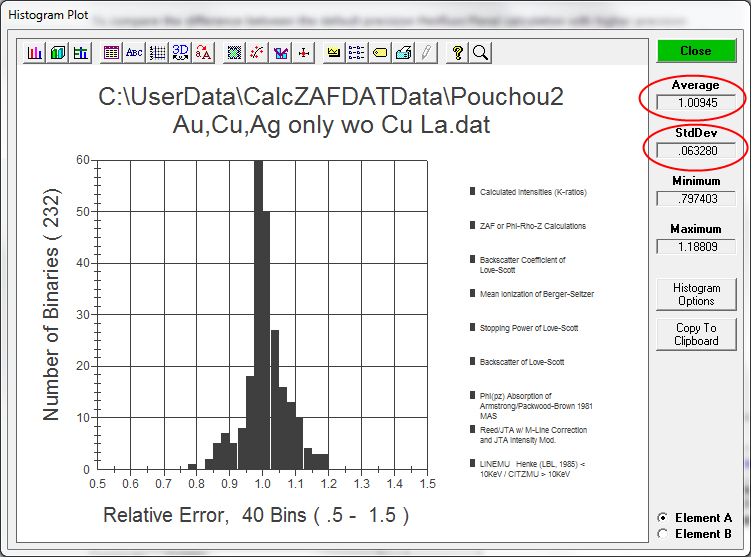Click the Average value field
Screen dimensions: 751x557
(x=696, y=102)
